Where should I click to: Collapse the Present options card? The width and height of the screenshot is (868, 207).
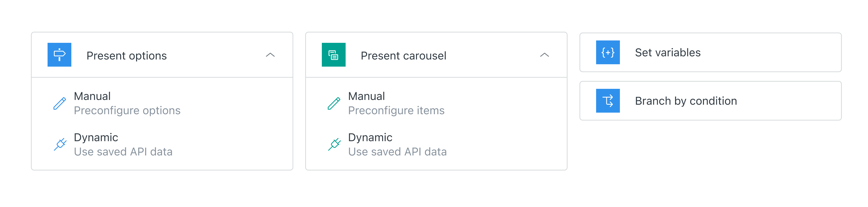(271, 55)
